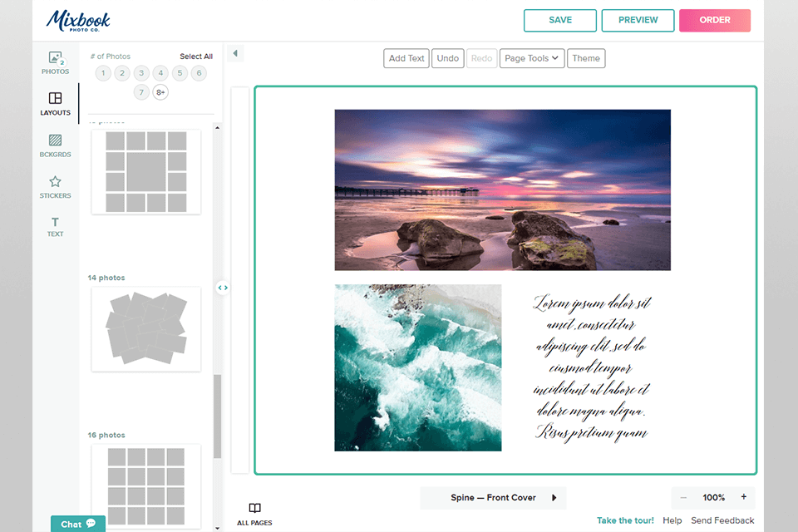Click the Add Text button

coord(406,58)
